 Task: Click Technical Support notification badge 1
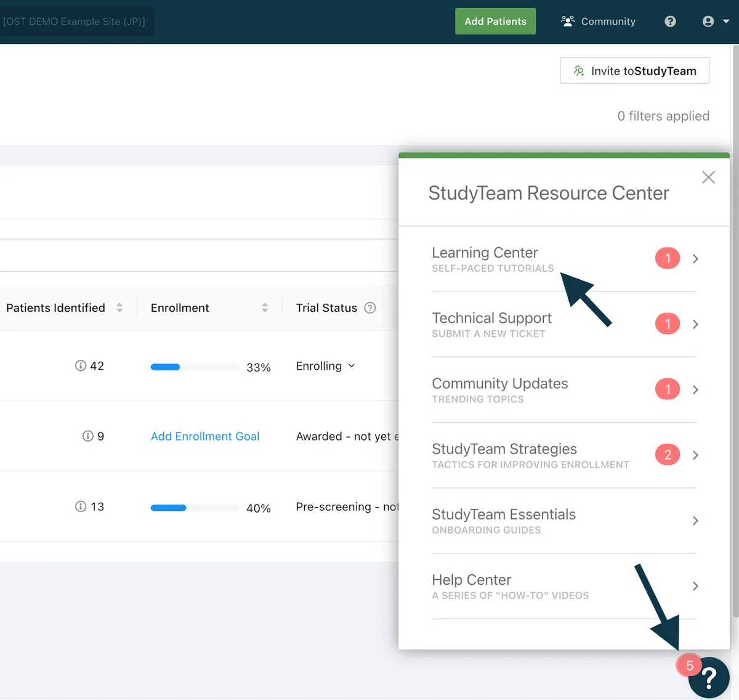(x=668, y=324)
